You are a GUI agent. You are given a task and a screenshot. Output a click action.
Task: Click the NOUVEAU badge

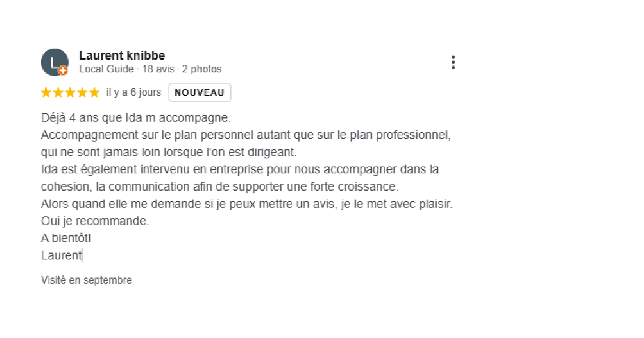tap(200, 92)
